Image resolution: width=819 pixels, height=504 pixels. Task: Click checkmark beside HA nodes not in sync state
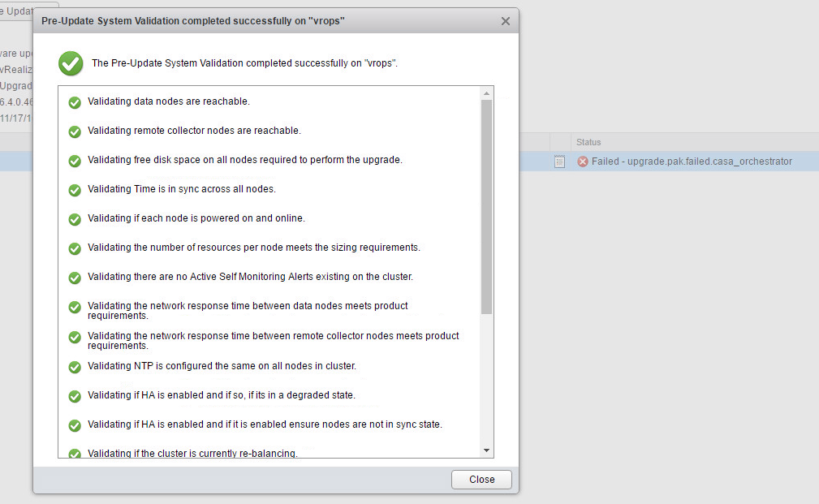point(75,425)
